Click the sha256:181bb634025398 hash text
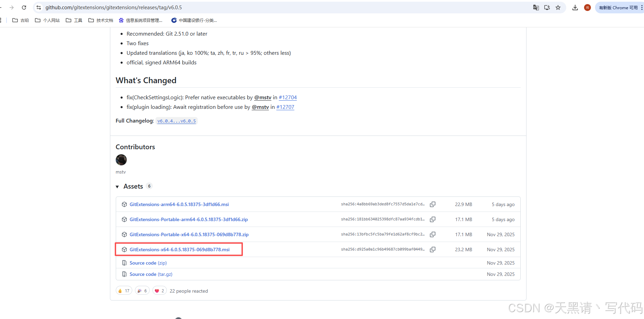 click(383, 219)
